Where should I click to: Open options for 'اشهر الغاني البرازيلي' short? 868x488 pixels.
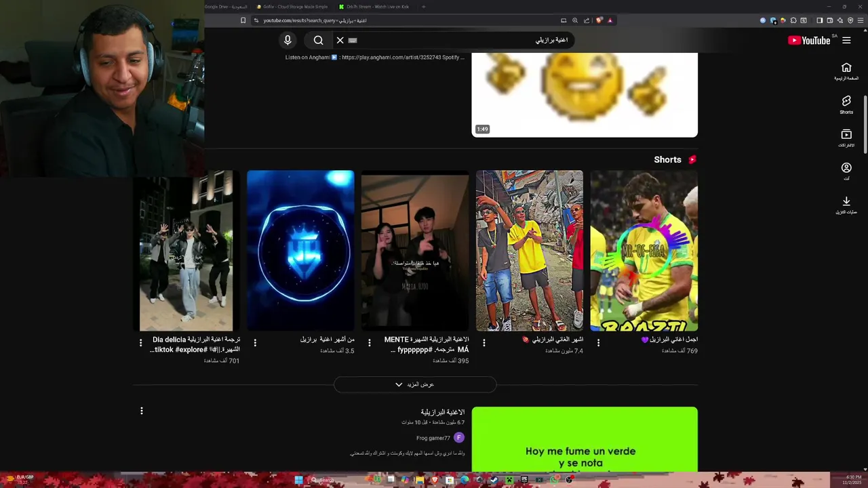point(484,343)
